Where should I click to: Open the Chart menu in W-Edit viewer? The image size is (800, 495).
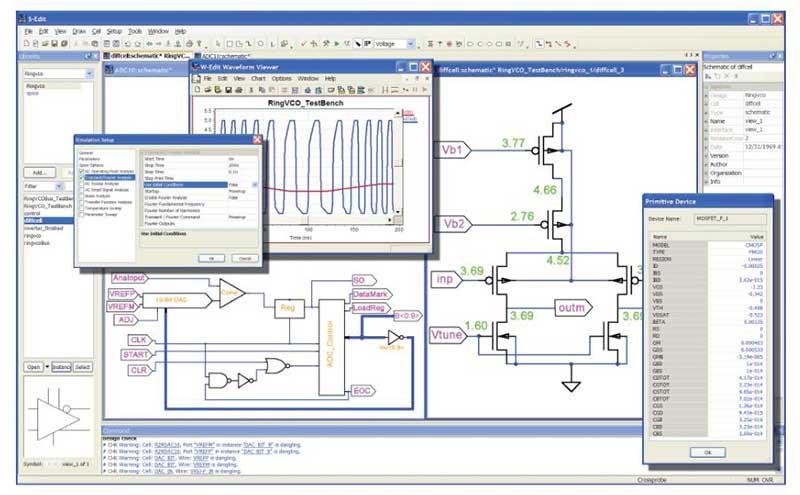click(x=257, y=78)
